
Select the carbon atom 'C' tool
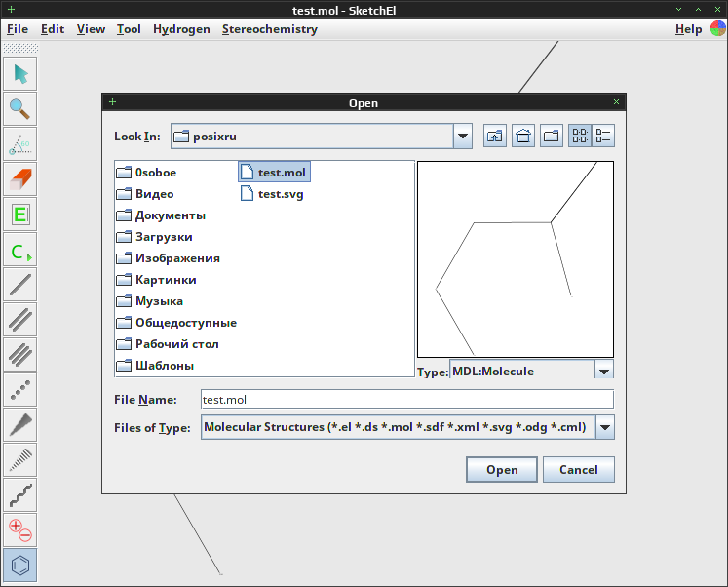(x=19, y=250)
